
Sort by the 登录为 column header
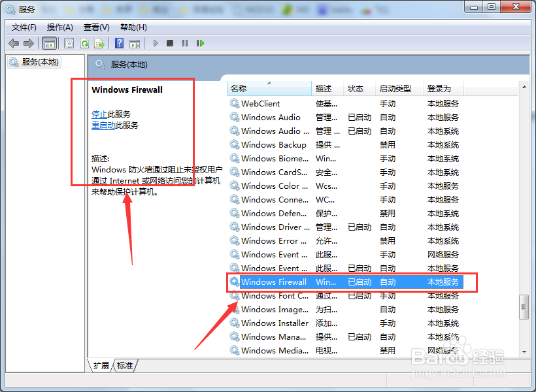click(x=443, y=88)
